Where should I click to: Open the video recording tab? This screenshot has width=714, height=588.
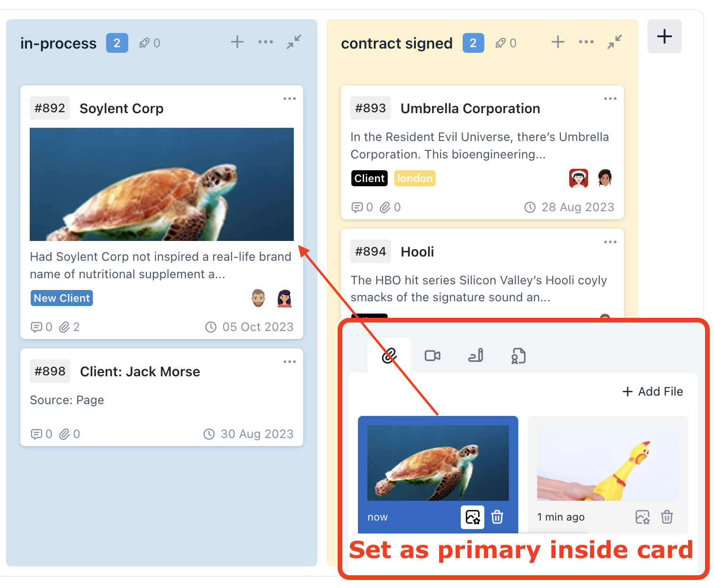(432, 356)
